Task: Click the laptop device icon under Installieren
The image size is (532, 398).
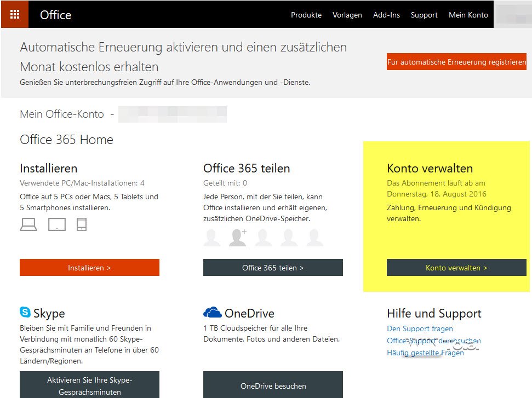Action: [28, 224]
